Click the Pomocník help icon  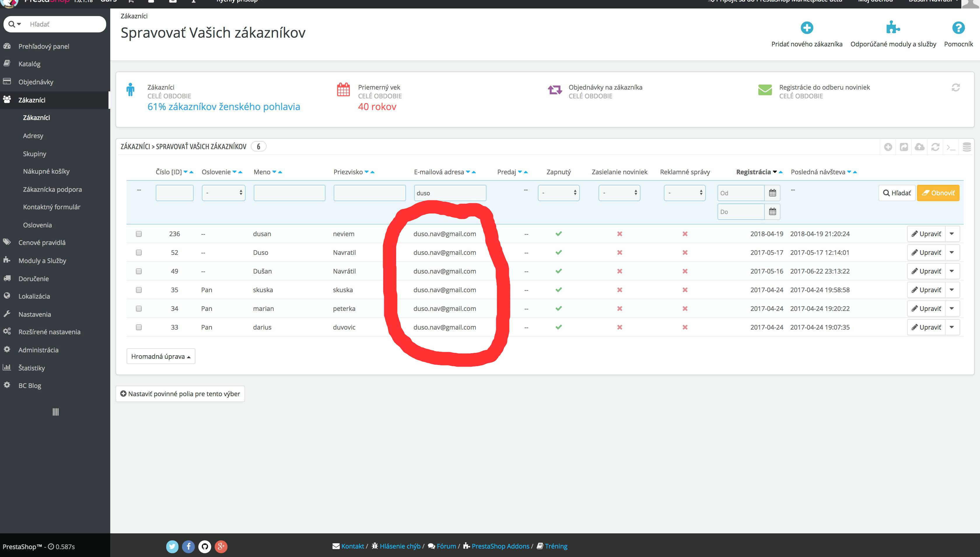[x=958, y=28]
